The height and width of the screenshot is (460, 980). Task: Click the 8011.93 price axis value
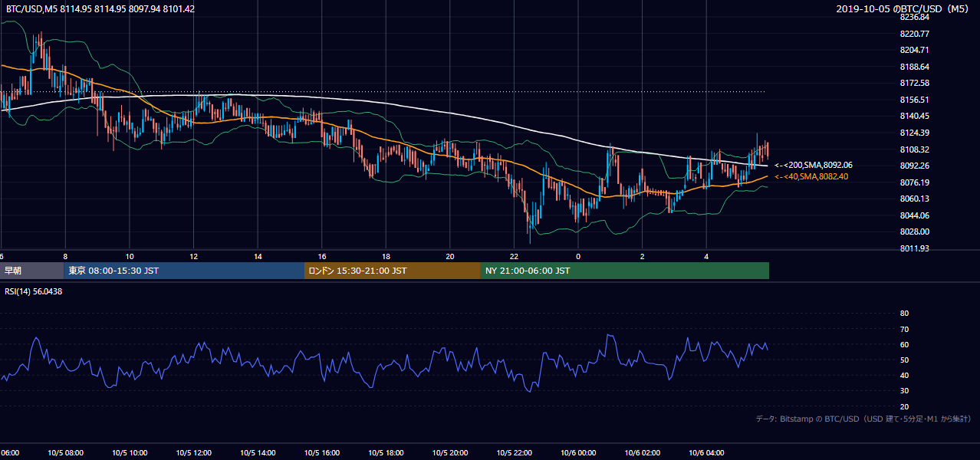914,248
